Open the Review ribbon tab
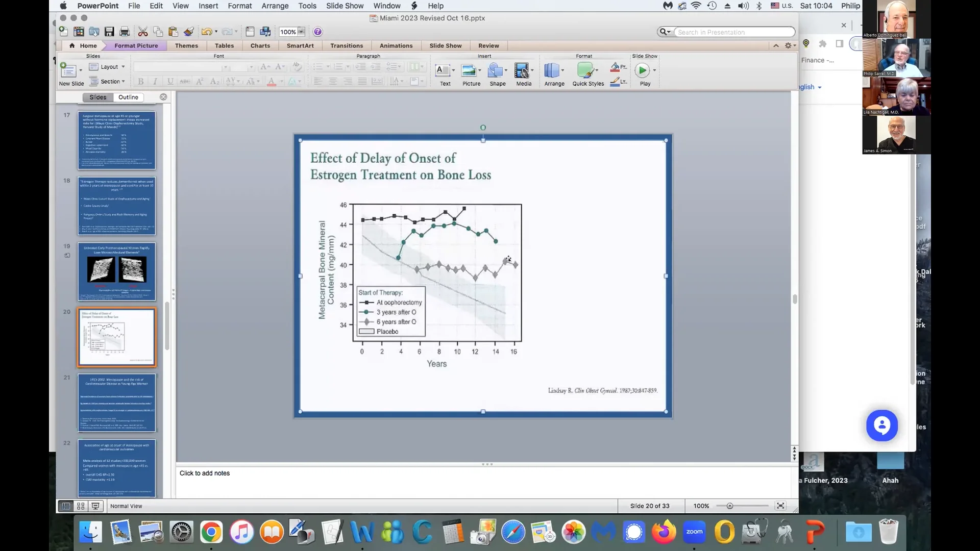Image resolution: width=980 pixels, height=551 pixels. (x=488, y=45)
